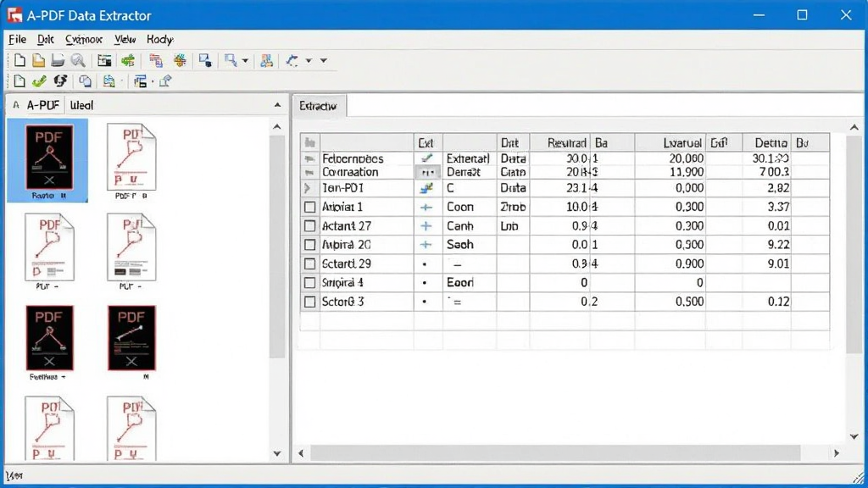Tick the checkbox for Sctor8 3 row
868x488 pixels.
[310, 302]
